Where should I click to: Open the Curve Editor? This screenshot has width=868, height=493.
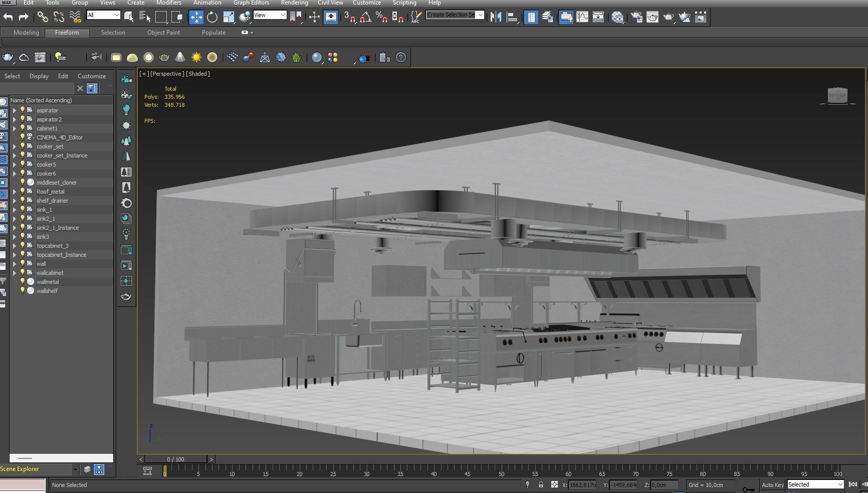(582, 17)
